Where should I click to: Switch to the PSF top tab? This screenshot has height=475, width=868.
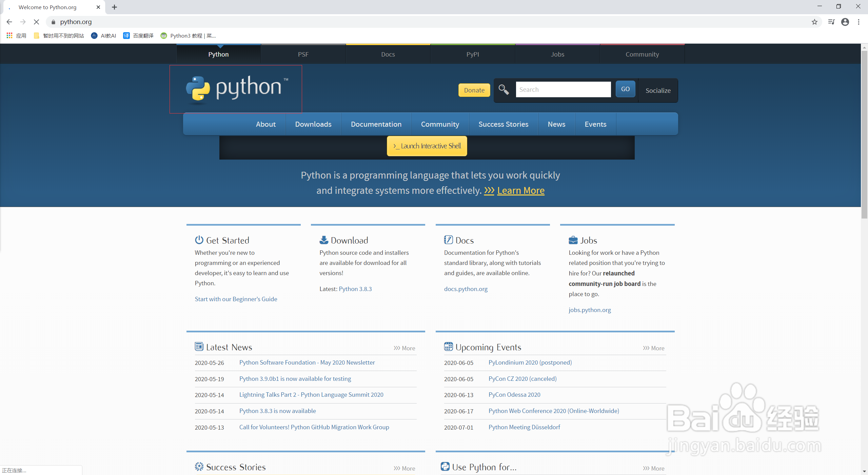click(x=303, y=54)
